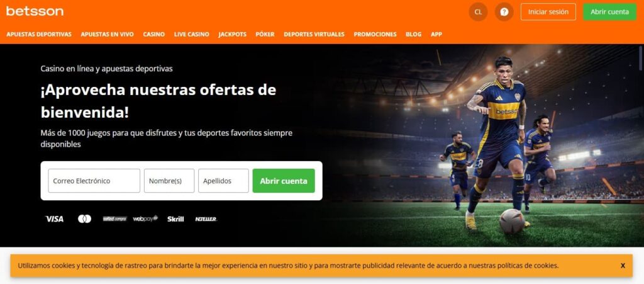644x284 pixels.
Task: Go to the Jackpots section
Action: pyautogui.click(x=233, y=35)
